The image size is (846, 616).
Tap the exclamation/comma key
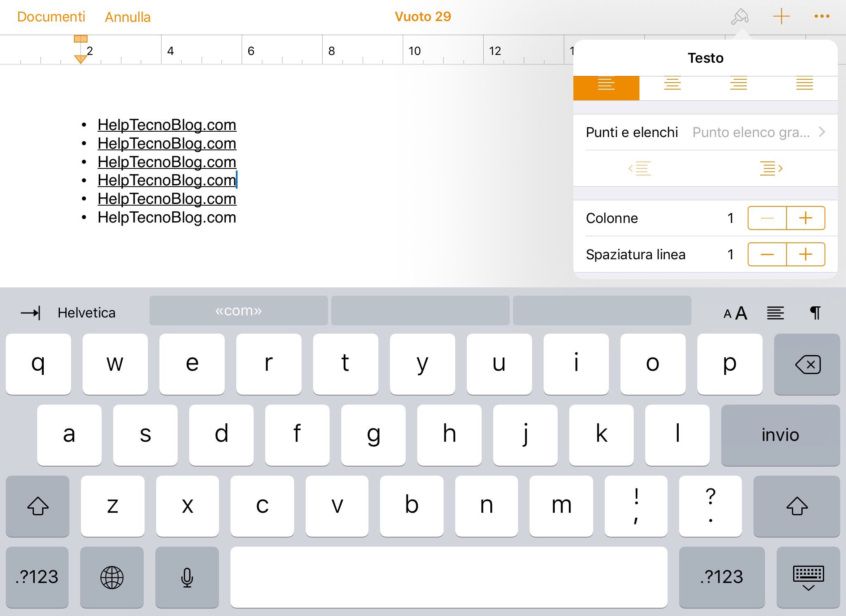(x=636, y=506)
